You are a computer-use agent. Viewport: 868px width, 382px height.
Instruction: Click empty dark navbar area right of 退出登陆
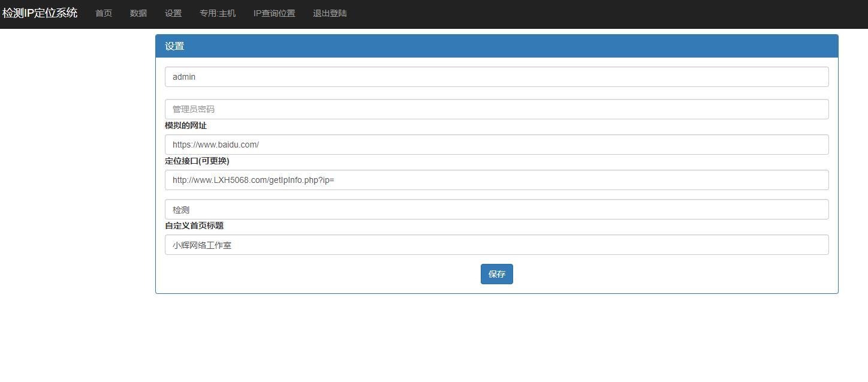click(x=599, y=13)
